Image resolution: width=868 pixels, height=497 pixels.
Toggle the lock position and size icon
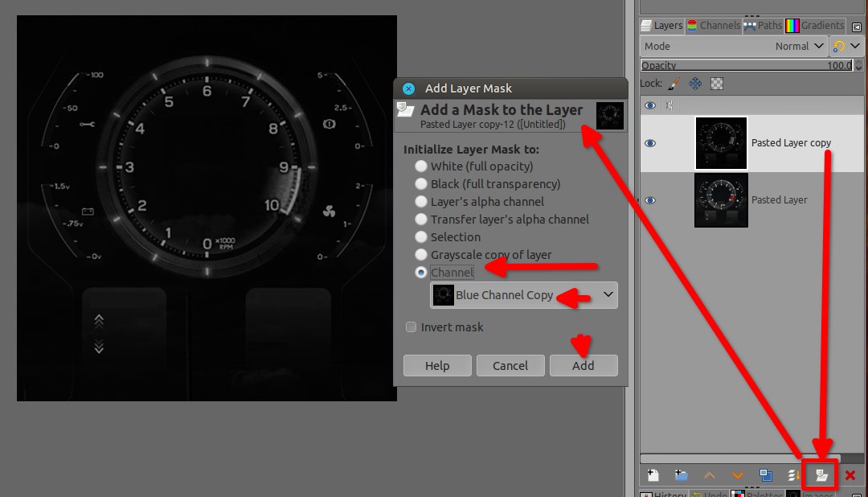point(695,84)
